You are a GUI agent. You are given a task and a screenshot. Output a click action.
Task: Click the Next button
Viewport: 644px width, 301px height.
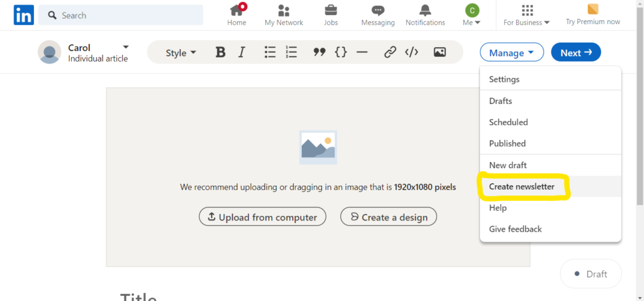(x=575, y=53)
